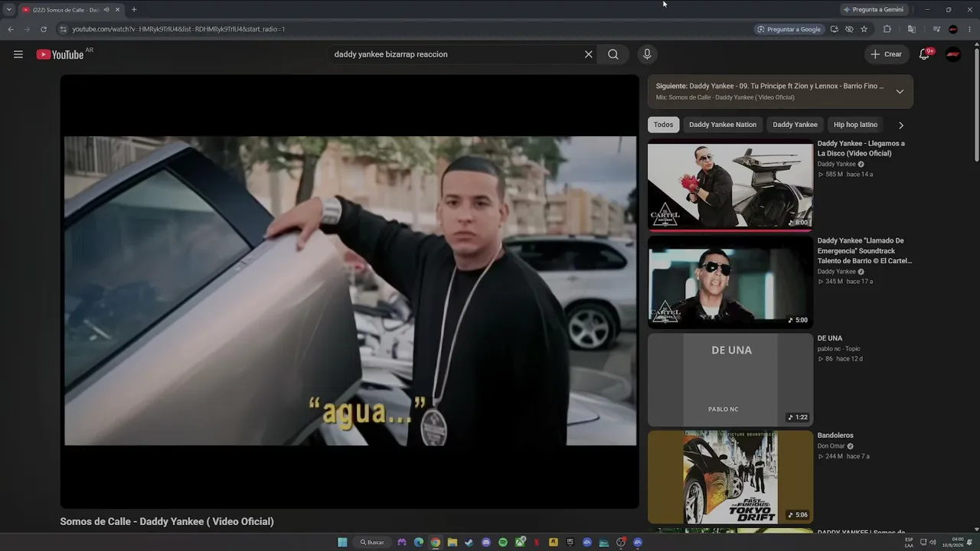The width and height of the screenshot is (980, 551).
Task: Open the Windows Start menu
Action: pyautogui.click(x=342, y=543)
